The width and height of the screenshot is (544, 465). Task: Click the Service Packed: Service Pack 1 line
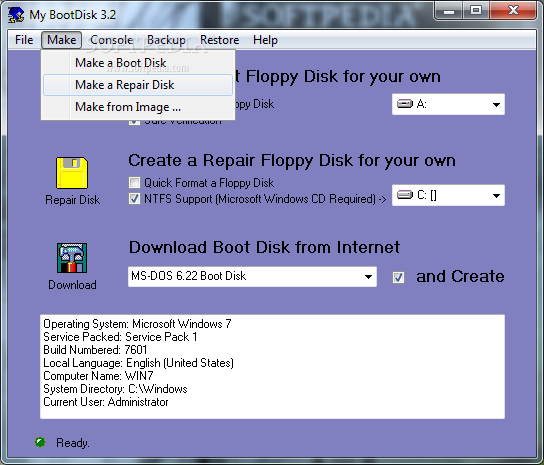[120, 337]
